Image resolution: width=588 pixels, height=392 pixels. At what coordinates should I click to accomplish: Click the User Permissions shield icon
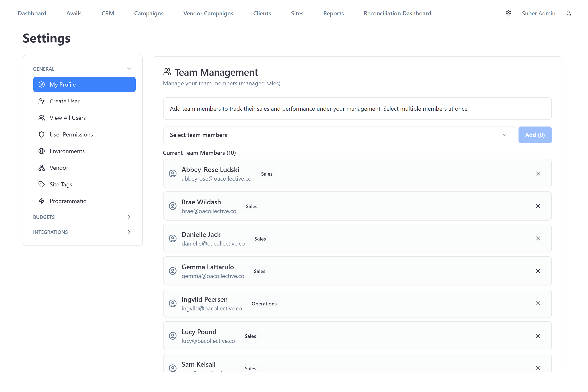41,134
